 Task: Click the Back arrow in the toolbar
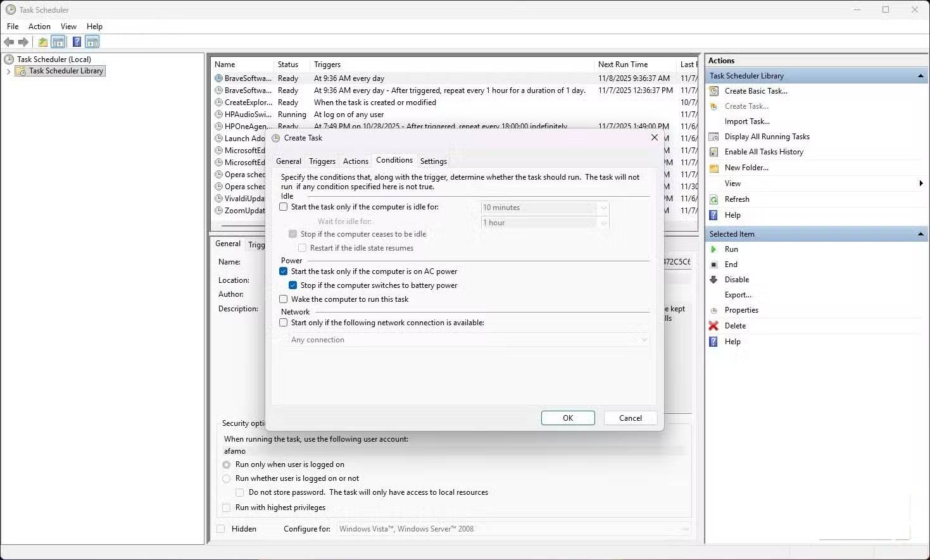[9, 42]
